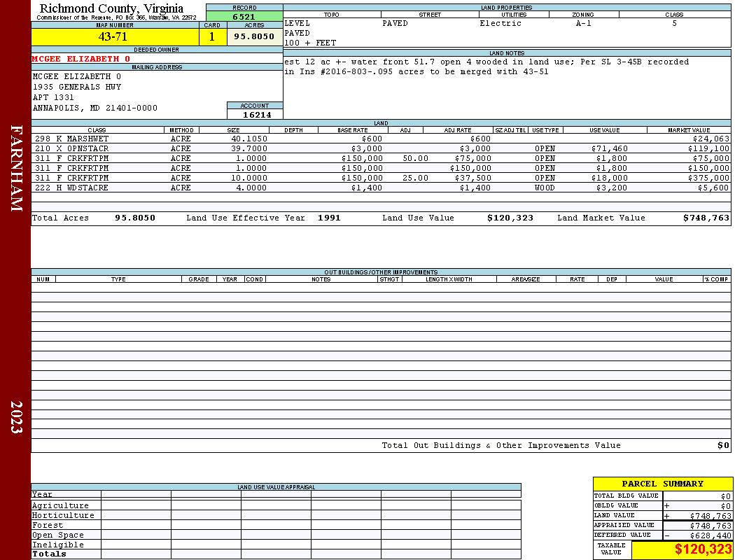Image resolution: width=735 pixels, height=560 pixels.
Task: Click the Totals row label in land use appraisal
Action: (x=49, y=554)
